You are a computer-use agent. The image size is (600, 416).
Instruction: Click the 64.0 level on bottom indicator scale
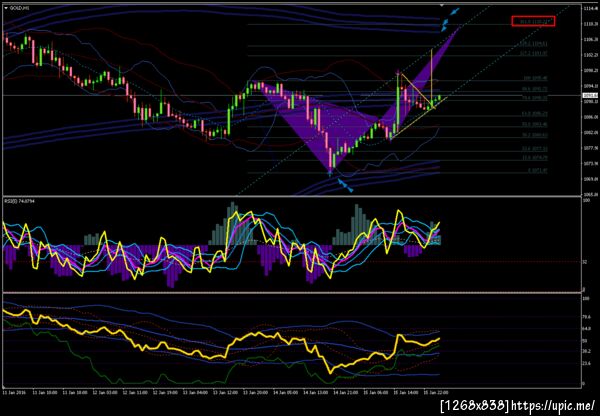[x=586, y=329]
